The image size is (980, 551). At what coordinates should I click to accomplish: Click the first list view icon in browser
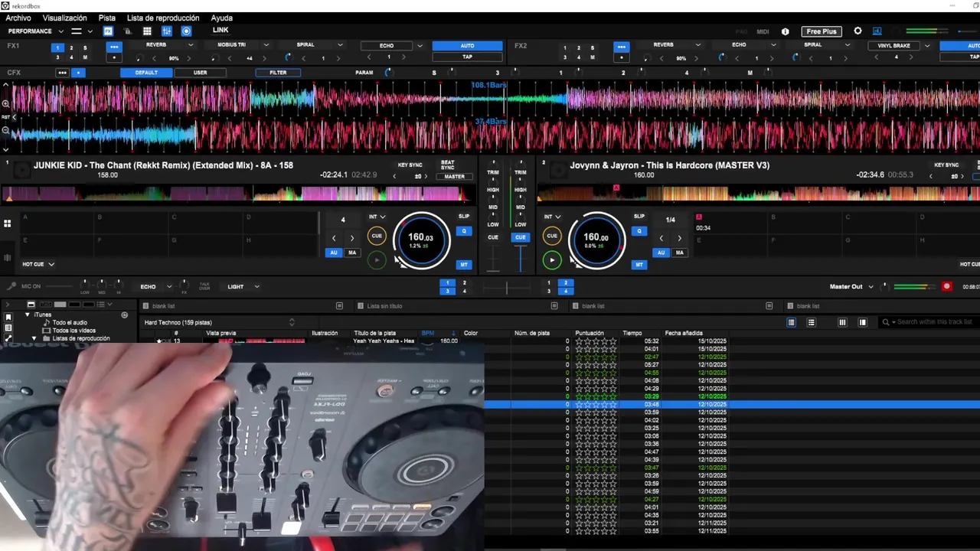coord(792,322)
